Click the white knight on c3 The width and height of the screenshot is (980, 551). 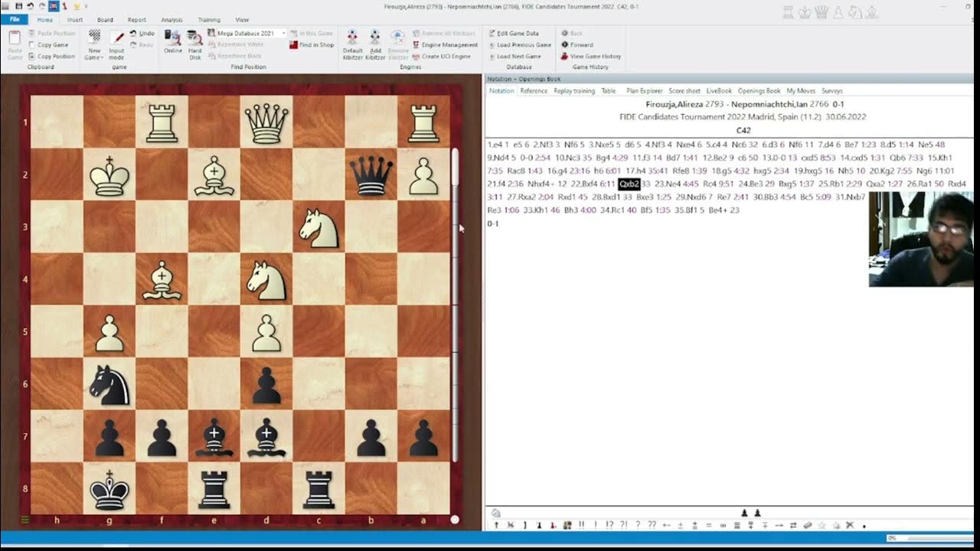pos(318,227)
